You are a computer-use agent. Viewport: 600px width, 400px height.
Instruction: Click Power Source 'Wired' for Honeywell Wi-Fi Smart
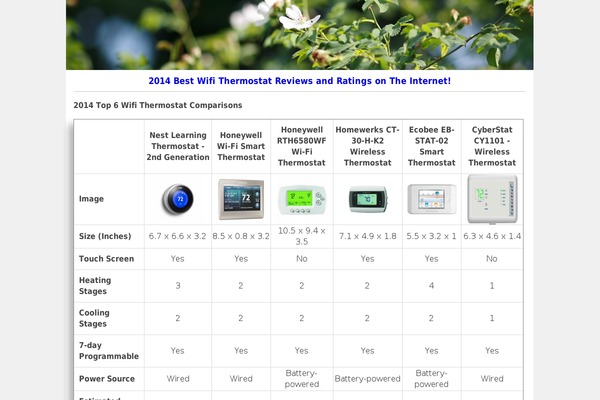click(x=241, y=379)
